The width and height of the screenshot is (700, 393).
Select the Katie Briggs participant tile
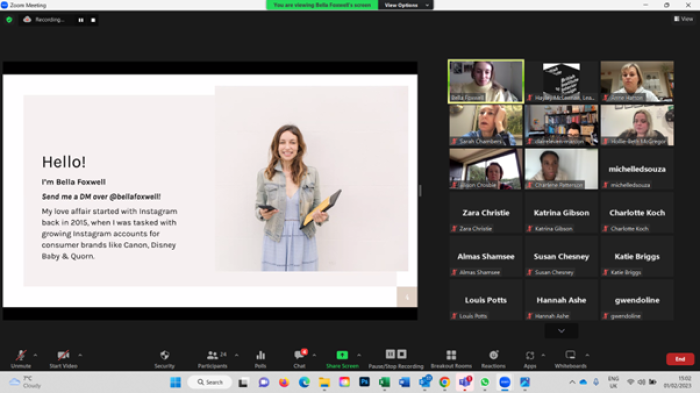pos(637,256)
